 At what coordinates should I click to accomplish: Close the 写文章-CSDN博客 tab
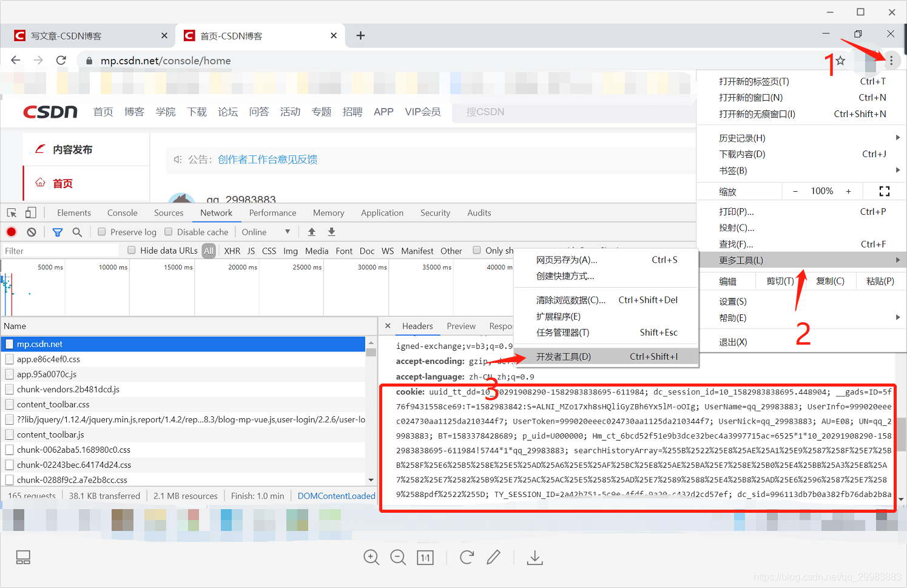click(164, 36)
